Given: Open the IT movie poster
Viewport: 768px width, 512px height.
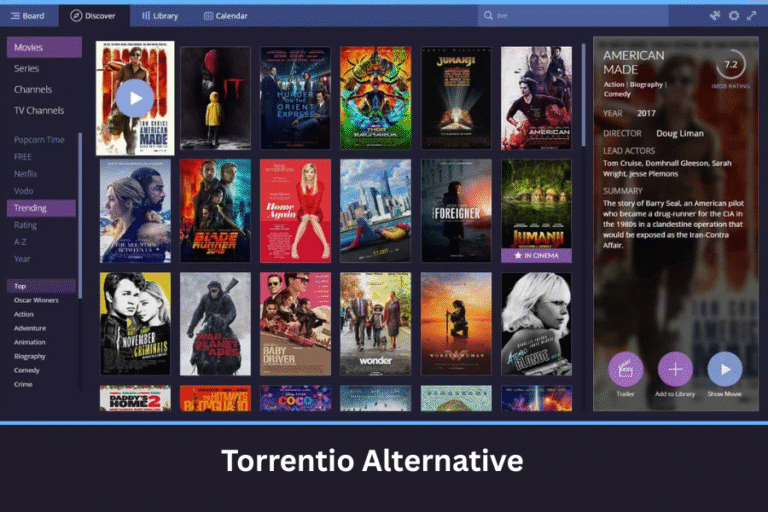Looking at the screenshot, I should [x=215, y=98].
